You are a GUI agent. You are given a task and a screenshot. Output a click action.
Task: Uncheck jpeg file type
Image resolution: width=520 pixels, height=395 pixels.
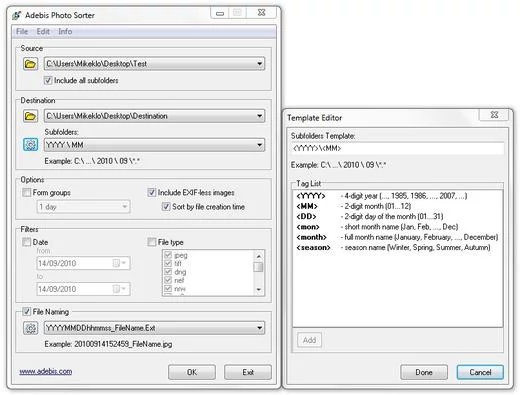click(168, 255)
